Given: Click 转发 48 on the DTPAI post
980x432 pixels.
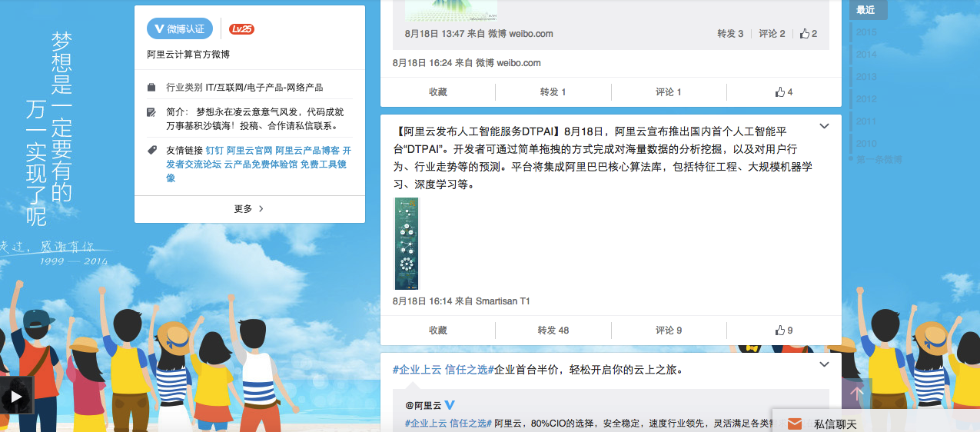Looking at the screenshot, I should 553,331.
